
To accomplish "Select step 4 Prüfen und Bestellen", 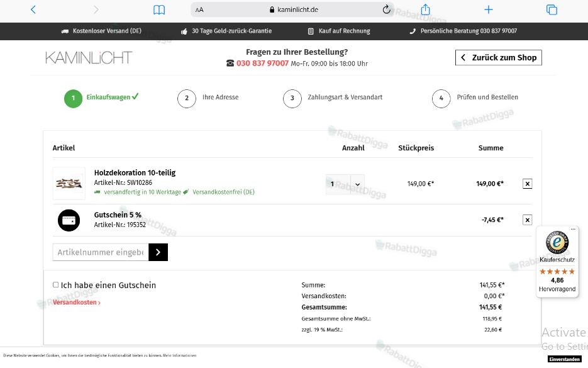I will (x=475, y=98).
